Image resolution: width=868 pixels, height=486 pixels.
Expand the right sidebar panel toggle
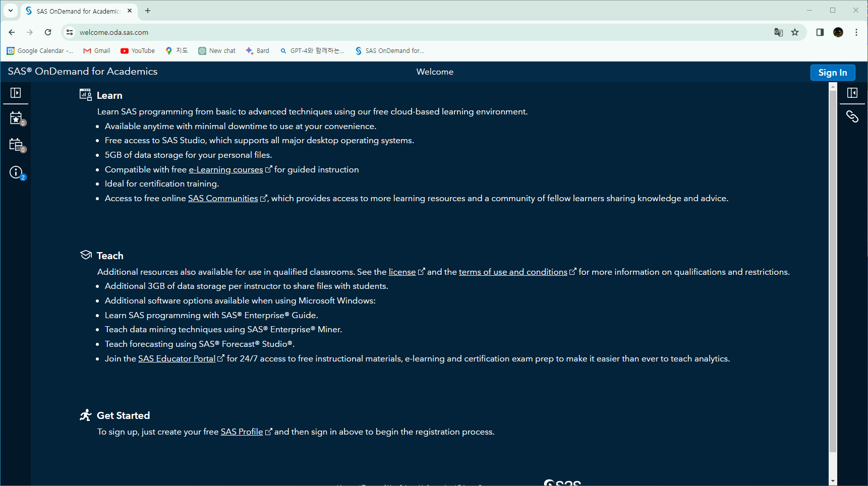852,93
